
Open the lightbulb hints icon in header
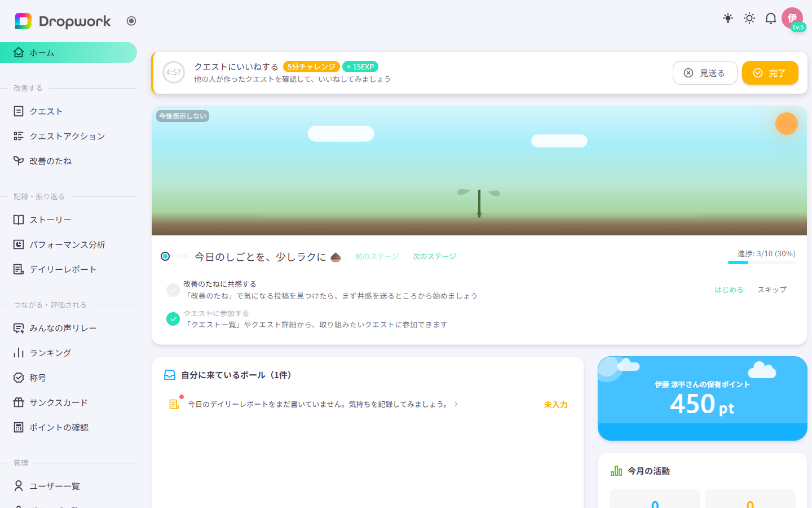coord(728,18)
